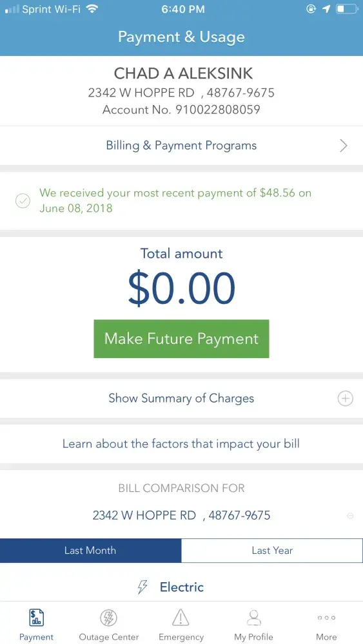Tap the account number 910022808059

(218, 109)
